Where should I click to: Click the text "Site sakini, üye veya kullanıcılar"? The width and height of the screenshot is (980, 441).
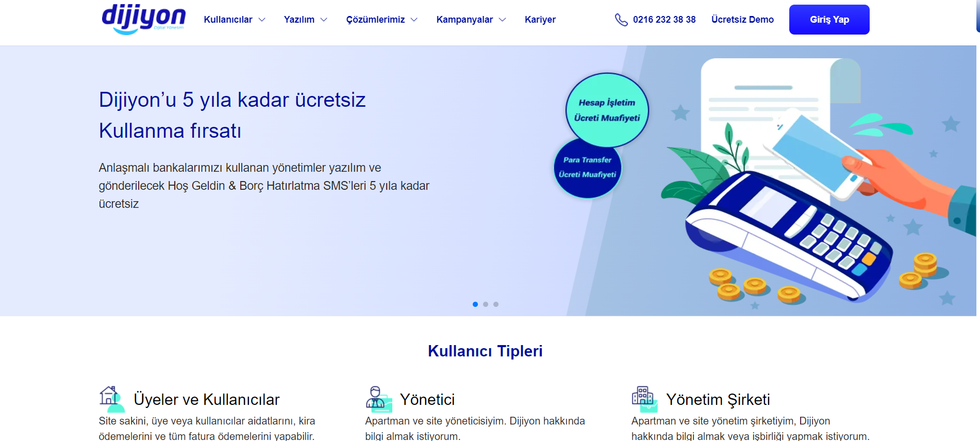172,421
